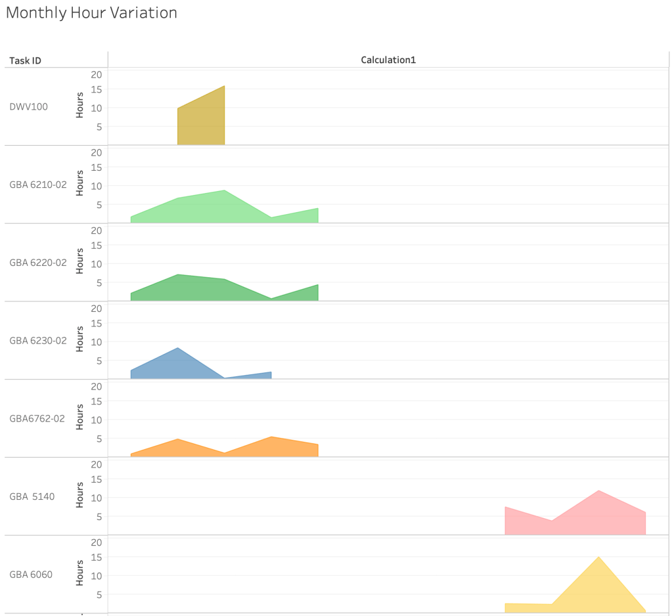The height and width of the screenshot is (616, 672).
Task: Select the DWV100 row label
Action: tap(28, 106)
